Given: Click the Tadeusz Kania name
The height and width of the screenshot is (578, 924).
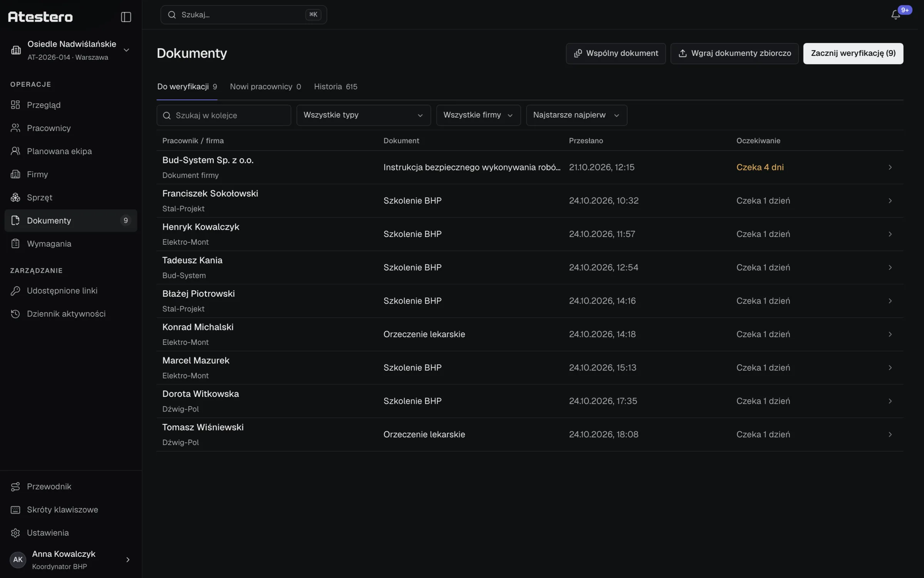Looking at the screenshot, I should tap(192, 260).
